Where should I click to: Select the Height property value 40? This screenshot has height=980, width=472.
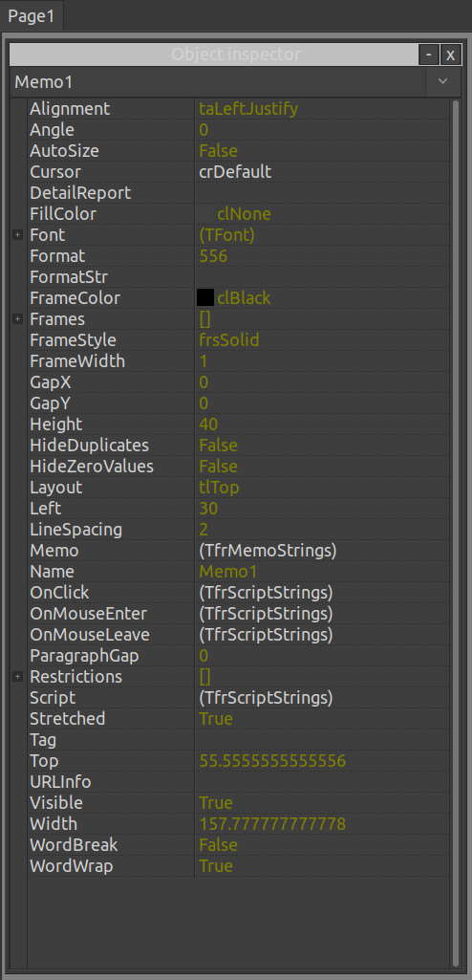point(208,425)
